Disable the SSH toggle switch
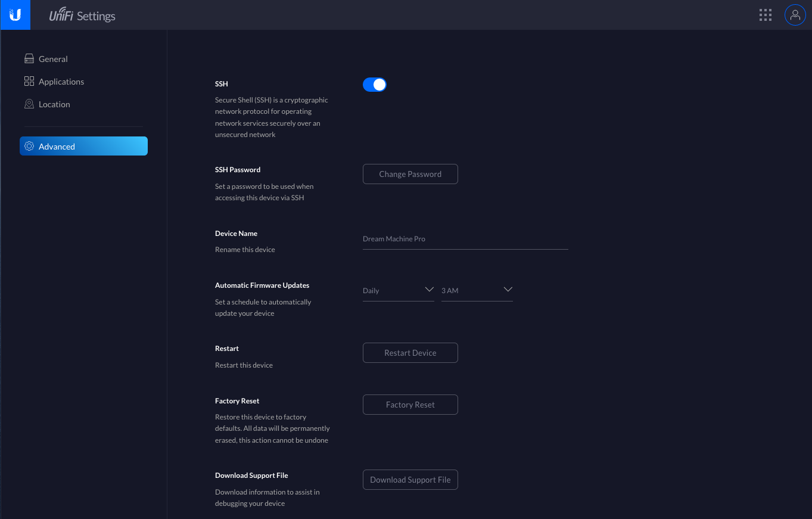Viewport: 812px width, 519px height. (x=375, y=85)
